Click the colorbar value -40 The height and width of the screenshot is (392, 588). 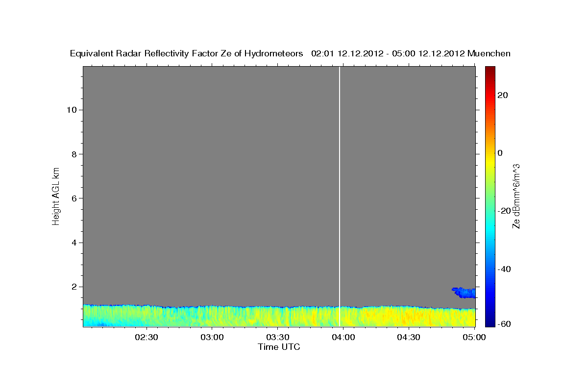coord(504,269)
